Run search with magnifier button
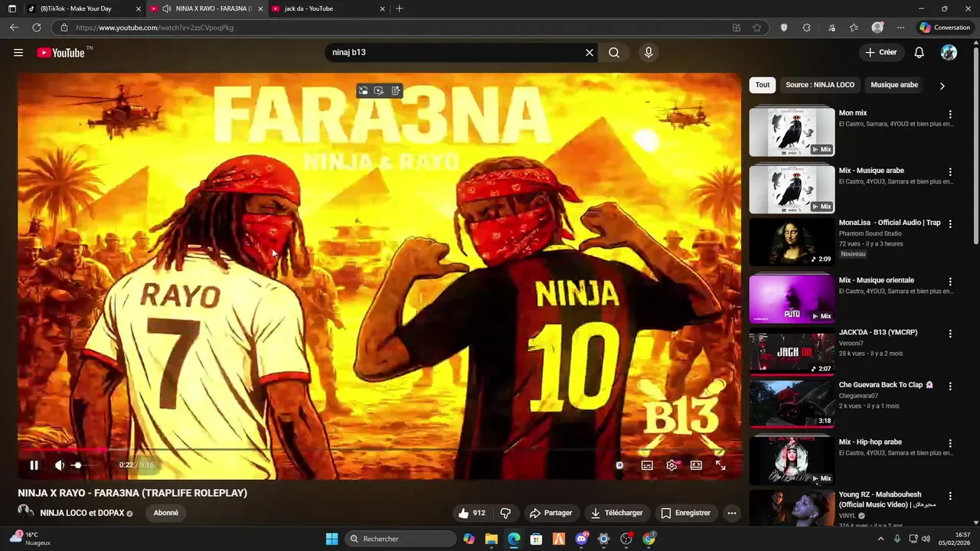980x551 pixels. point(614,53)
